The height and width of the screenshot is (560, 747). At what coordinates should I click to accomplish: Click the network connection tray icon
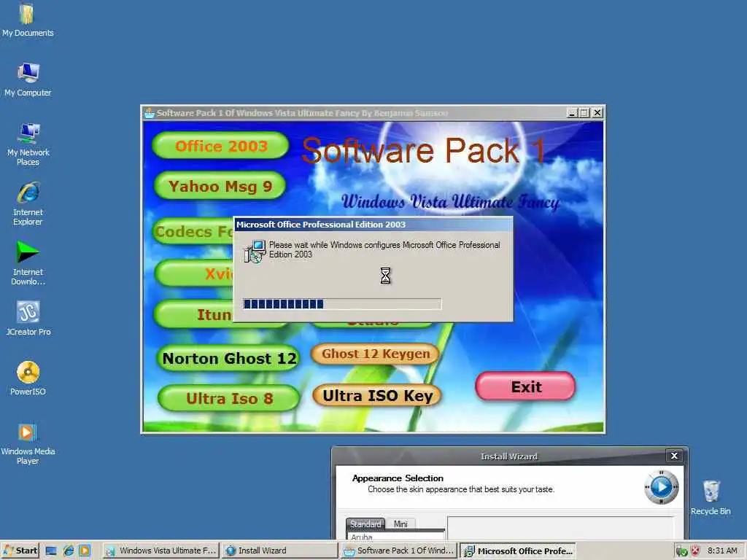click(x=681, y=551)
